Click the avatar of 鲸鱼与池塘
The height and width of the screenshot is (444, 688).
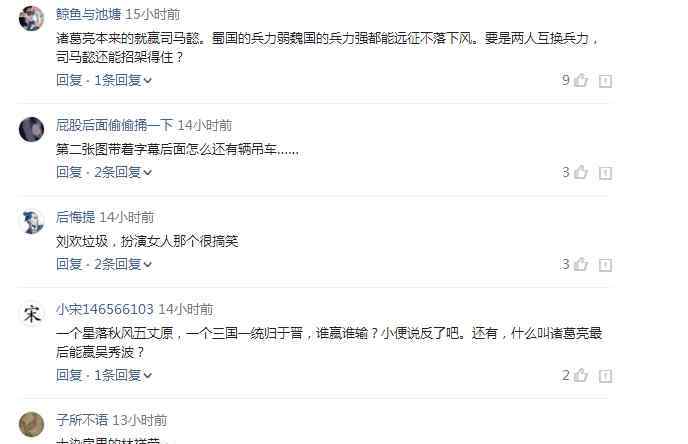coord(31,19)
